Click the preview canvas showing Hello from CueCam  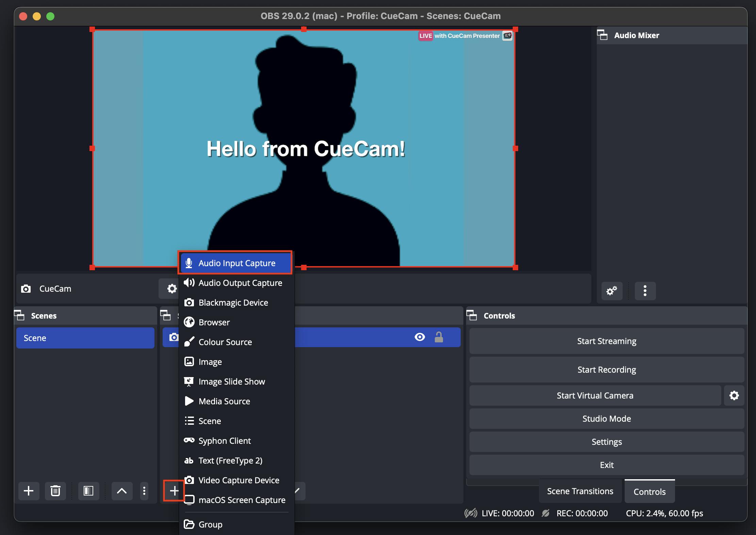click(x=304, y=148)
